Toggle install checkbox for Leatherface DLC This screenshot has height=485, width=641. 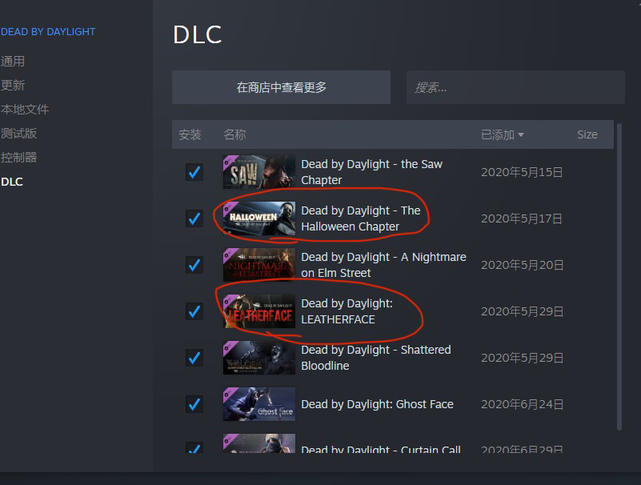pyautogui.click(x=194, y=312)
